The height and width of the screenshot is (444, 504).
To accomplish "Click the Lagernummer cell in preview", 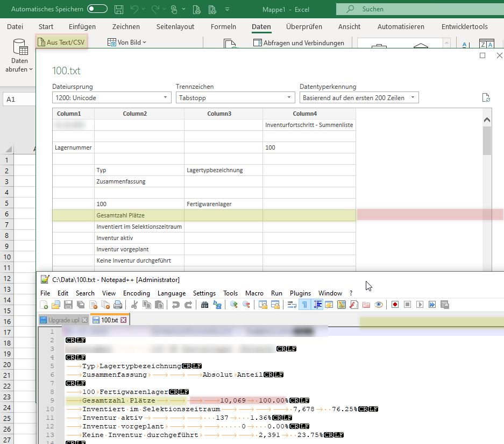I will (x=73, y=147).
